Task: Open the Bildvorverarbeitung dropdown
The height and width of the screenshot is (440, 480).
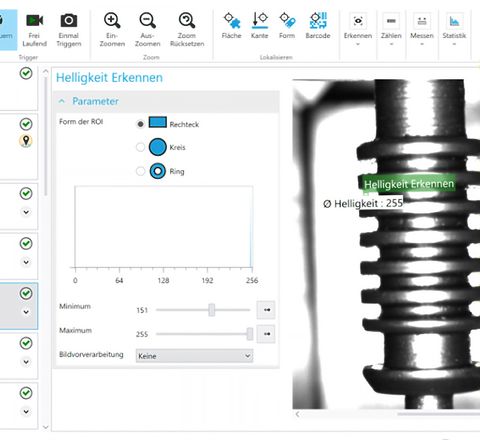Action: [x=194, y=356]
